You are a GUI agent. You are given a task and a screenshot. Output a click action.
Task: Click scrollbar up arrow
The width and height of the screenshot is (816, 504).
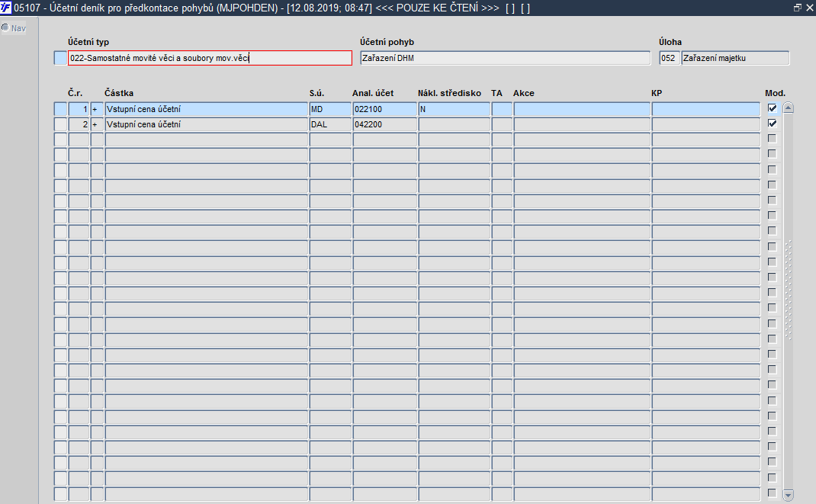coord(788,108)
